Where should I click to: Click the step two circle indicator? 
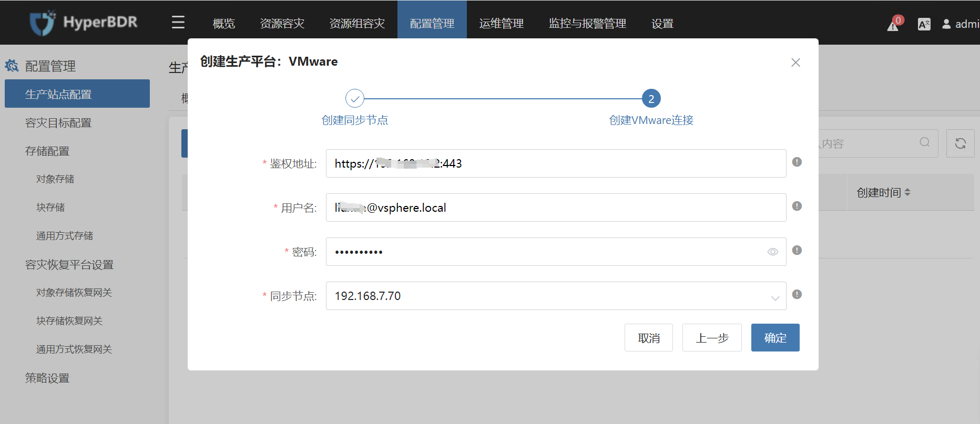click(x=651, y=98)
